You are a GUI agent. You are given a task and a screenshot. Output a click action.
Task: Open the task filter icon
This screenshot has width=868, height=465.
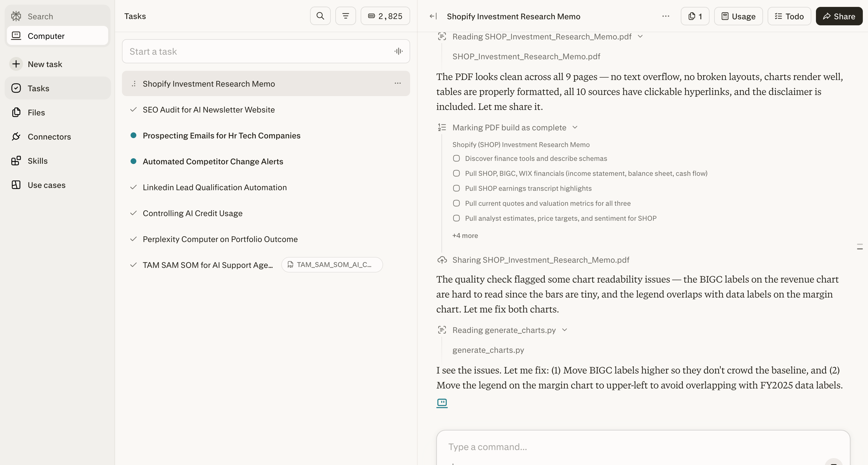point(345,16)
